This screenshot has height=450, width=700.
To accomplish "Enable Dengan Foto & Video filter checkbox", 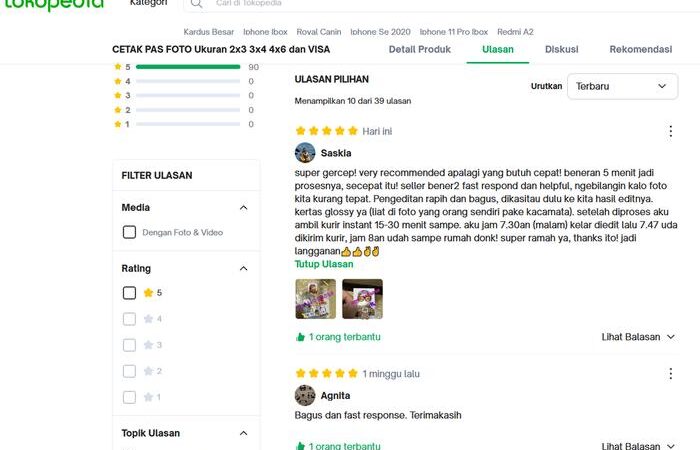I will (129, 232).
